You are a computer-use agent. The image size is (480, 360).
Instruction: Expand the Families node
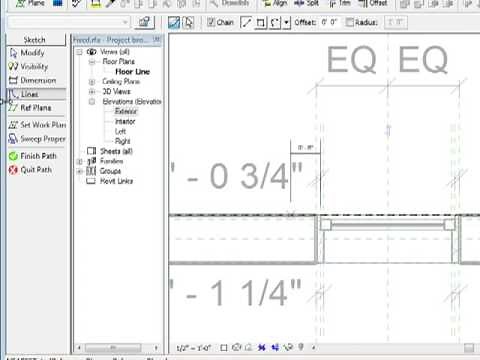[79, 162]
